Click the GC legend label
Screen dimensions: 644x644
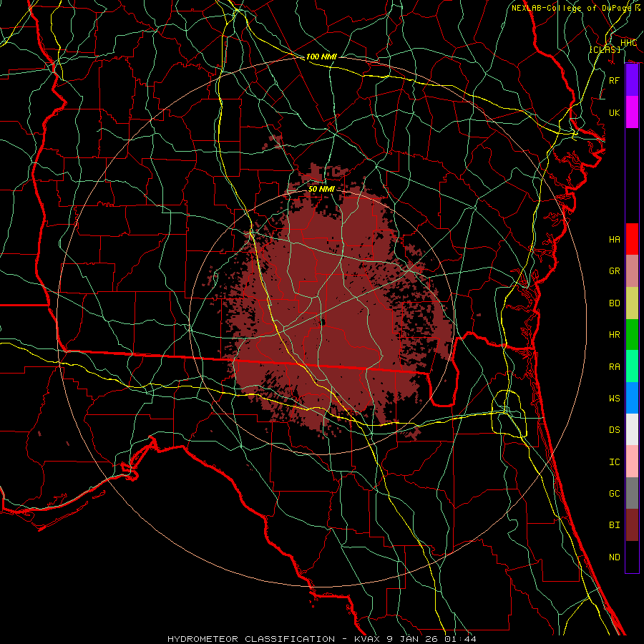click(x=615, y=494)
